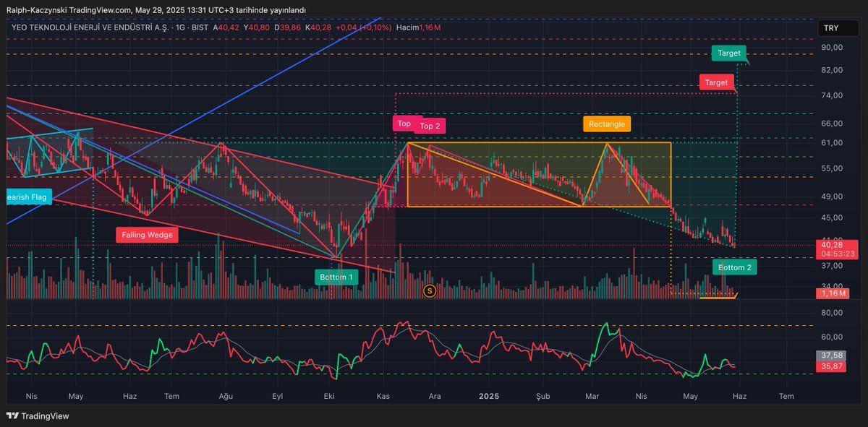Select the red Target label
The image size is (868, 427).
pyautogui.click(x=716, y=82)
